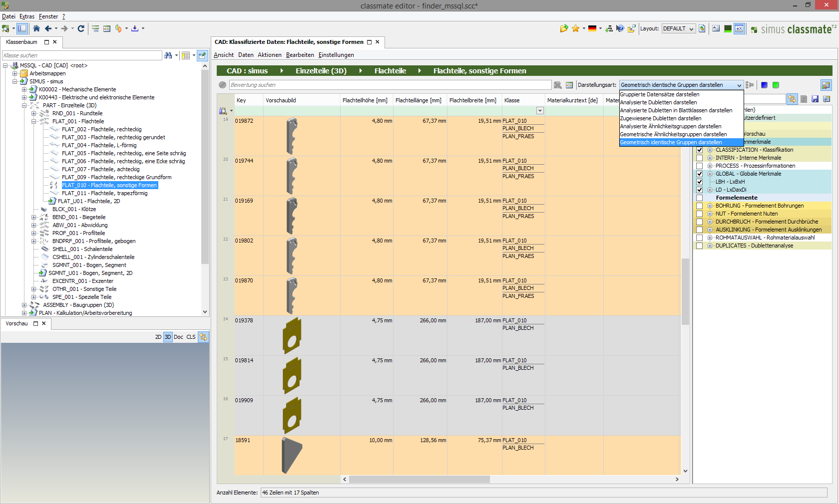Open the Datei menu

8,16
